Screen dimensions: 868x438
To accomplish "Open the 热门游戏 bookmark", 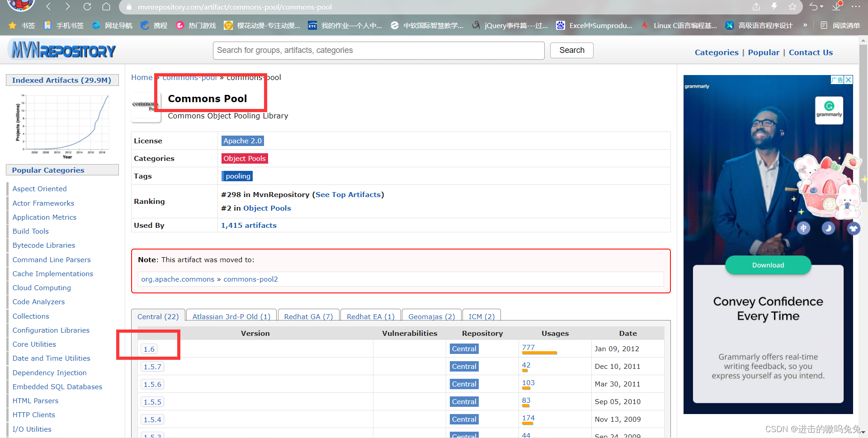I will 196,25.
